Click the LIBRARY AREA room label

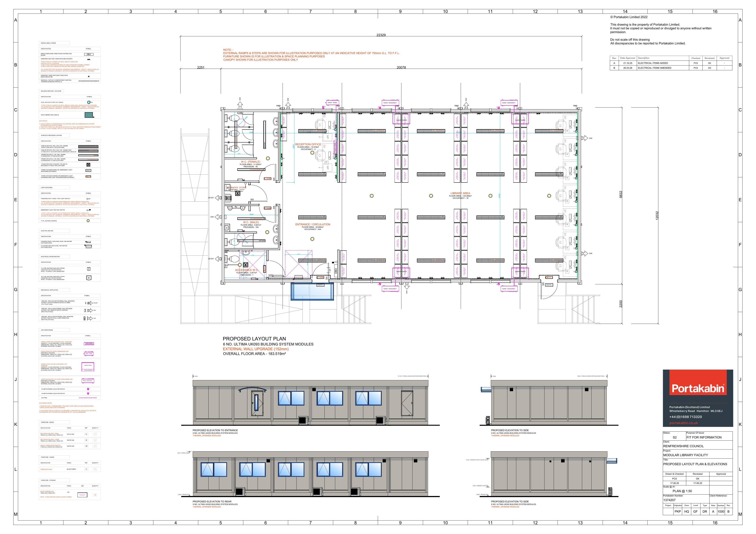(x=460, y=193)
